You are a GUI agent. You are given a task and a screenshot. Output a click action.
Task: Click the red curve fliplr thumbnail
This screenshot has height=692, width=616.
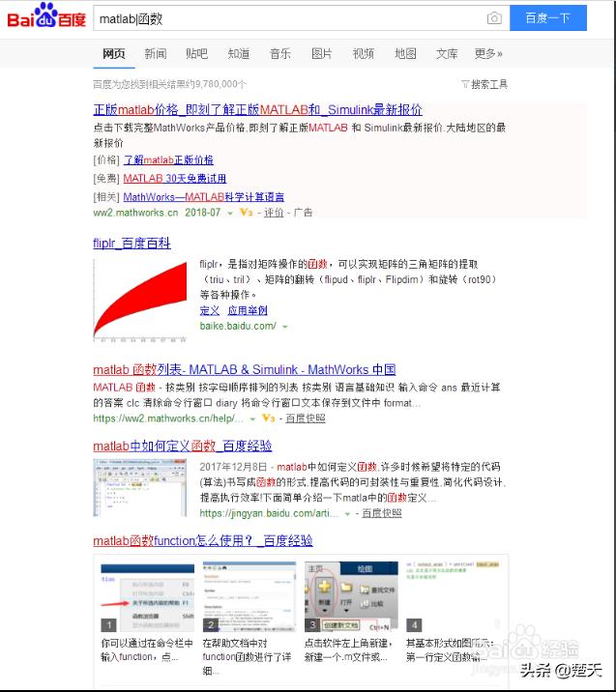click(140, 301)
